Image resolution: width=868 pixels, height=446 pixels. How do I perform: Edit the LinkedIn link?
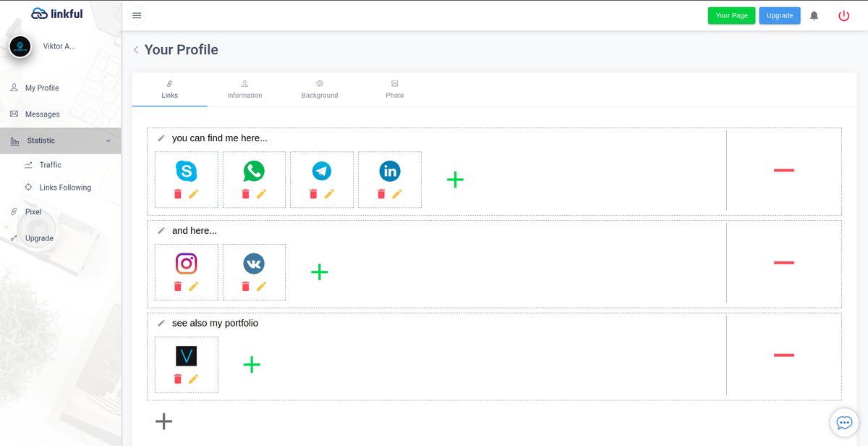397,194
